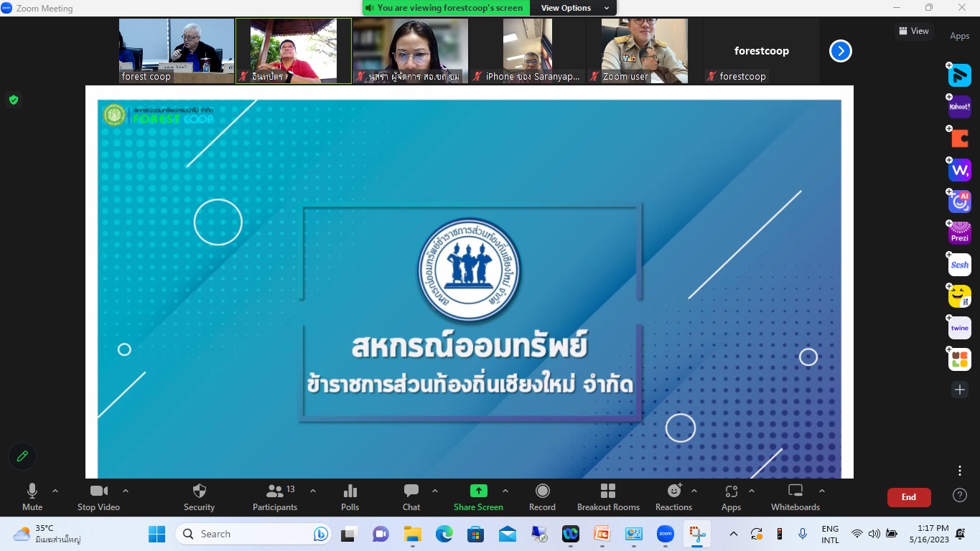Image resolution: width=980 pixels, height=551 pixels.
Task: Expand participants options arrow
Action: [x=313, y=491]
